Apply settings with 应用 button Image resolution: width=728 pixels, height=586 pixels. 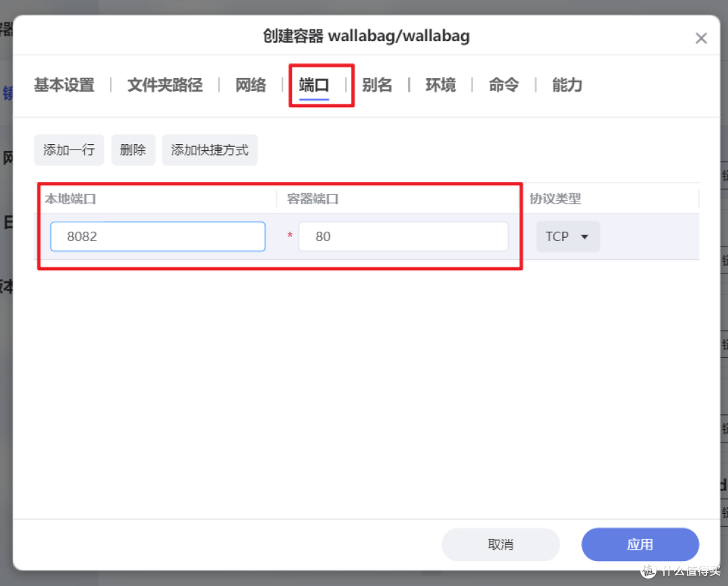coord(640,544)
